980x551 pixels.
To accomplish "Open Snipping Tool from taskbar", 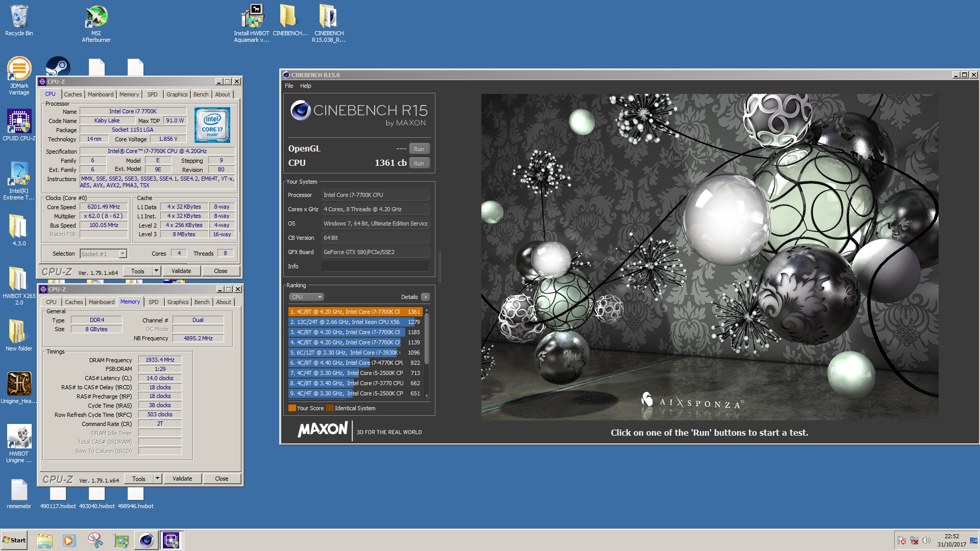I will point(95,540).
